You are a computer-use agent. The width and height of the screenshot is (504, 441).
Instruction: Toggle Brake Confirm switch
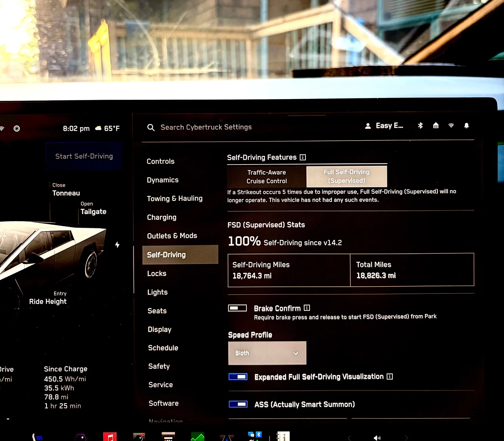(x=238, y=308)
